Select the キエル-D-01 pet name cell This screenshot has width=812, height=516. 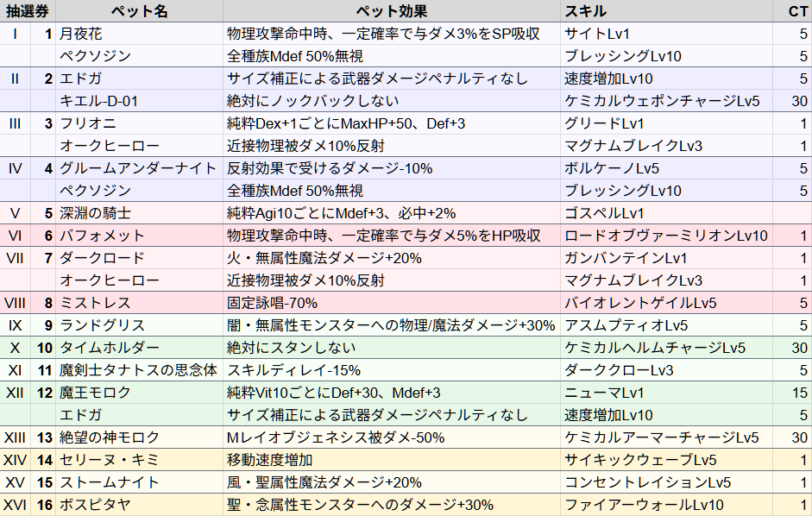(x=98, y=101)
